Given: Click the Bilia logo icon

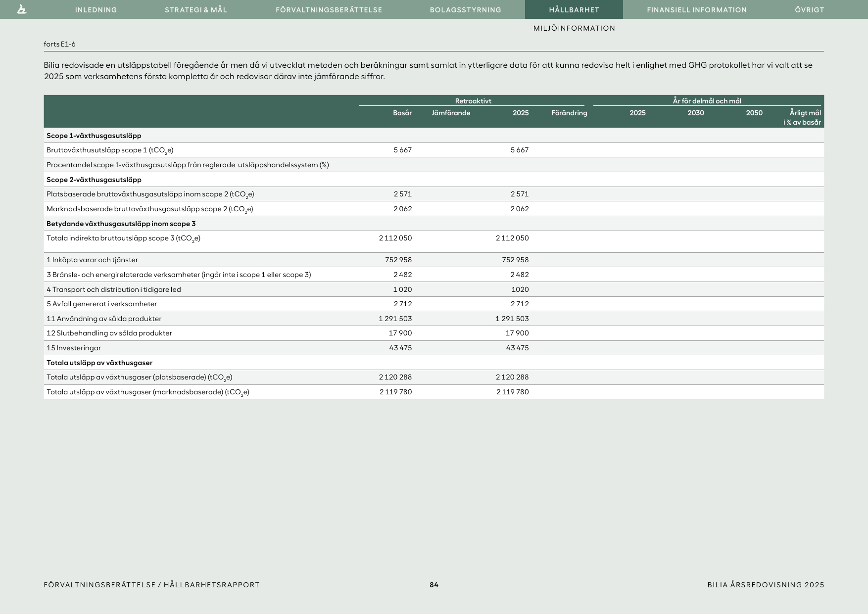Looking at the screenshot, I should coord(22,9).
